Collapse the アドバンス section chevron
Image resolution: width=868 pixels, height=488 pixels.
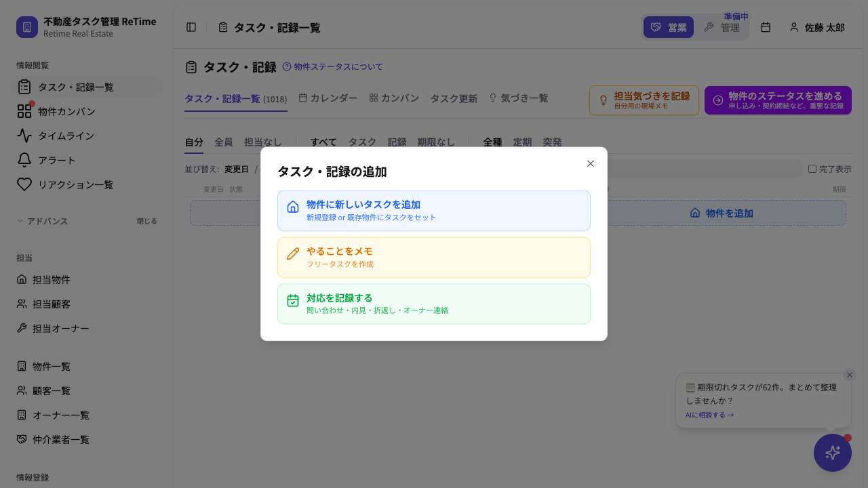tap(20, 221)
